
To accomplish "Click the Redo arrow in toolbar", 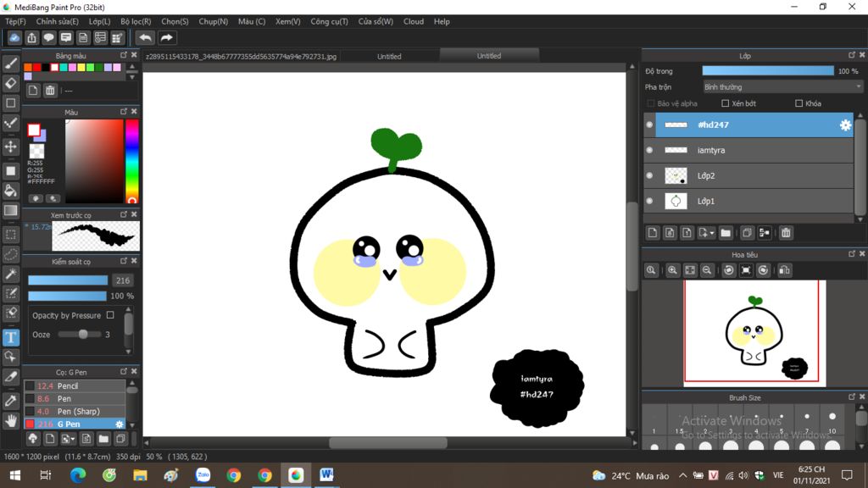I will pyautogui.click(x=166, y=37).
